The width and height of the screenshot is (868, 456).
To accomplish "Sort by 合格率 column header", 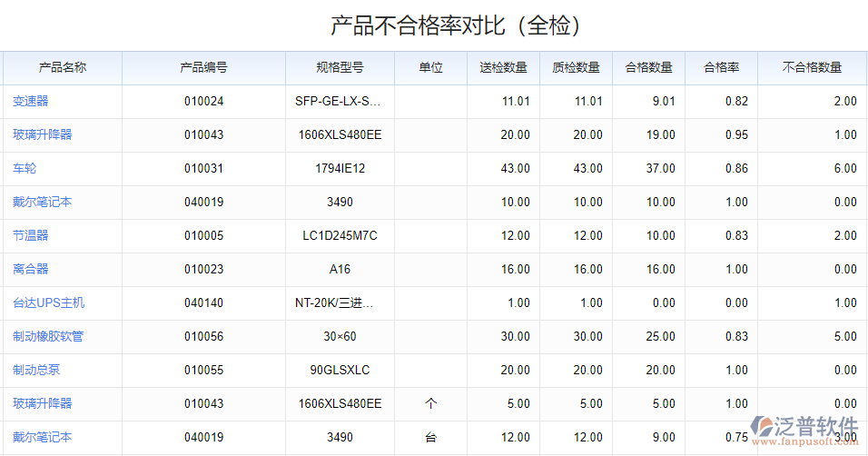I will pos(721,67).
